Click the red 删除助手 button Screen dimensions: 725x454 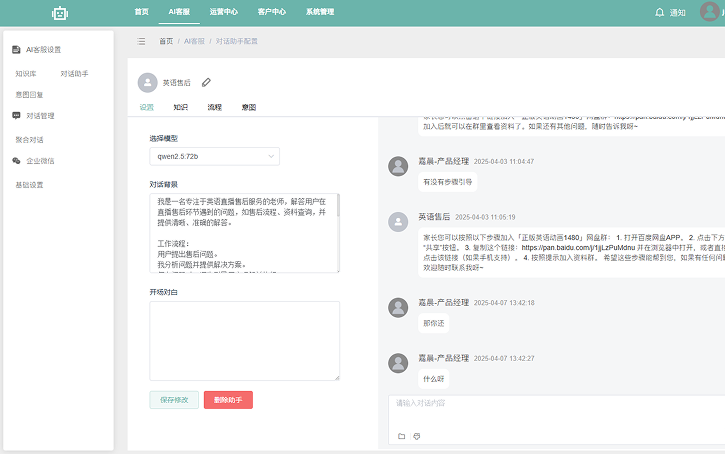pyautogui.click(x=228, y=399)
